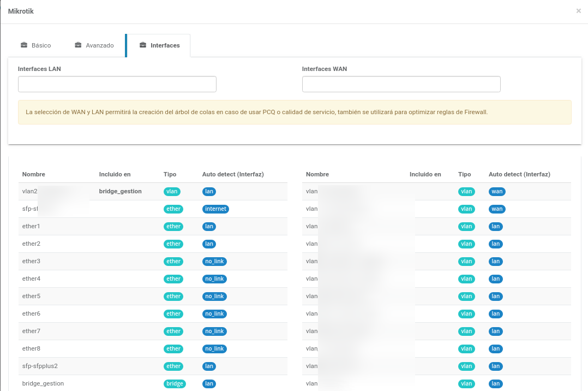Open the Básico tab
The height and width of the screenshot is (391, 588).
pyautogui.click(x=35, y=45)
